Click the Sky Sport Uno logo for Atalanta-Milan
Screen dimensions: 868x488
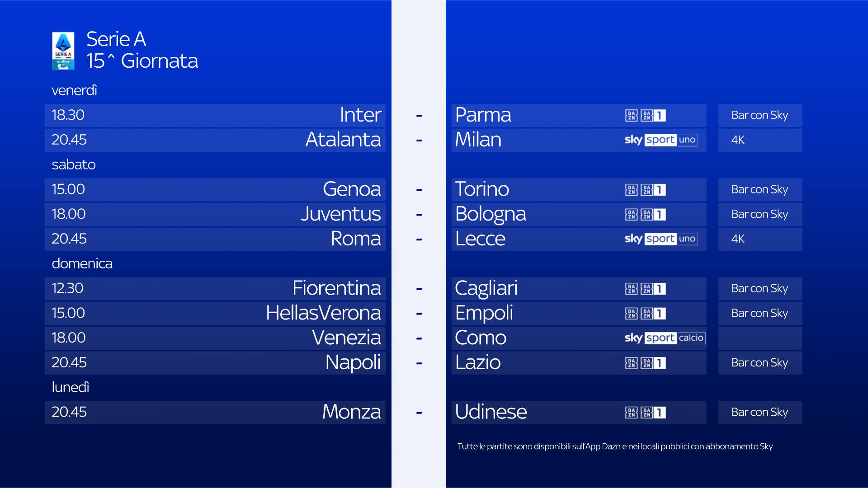660,140
